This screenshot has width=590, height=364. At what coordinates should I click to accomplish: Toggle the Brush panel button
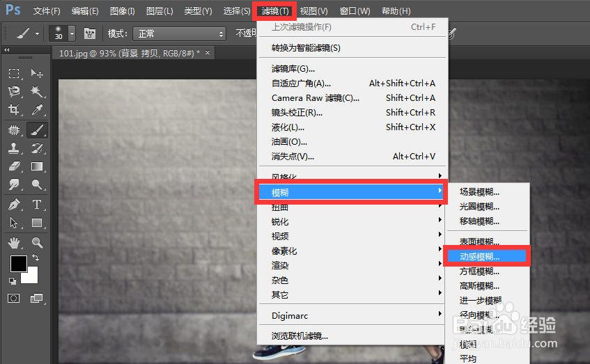[x=90, y=34]
